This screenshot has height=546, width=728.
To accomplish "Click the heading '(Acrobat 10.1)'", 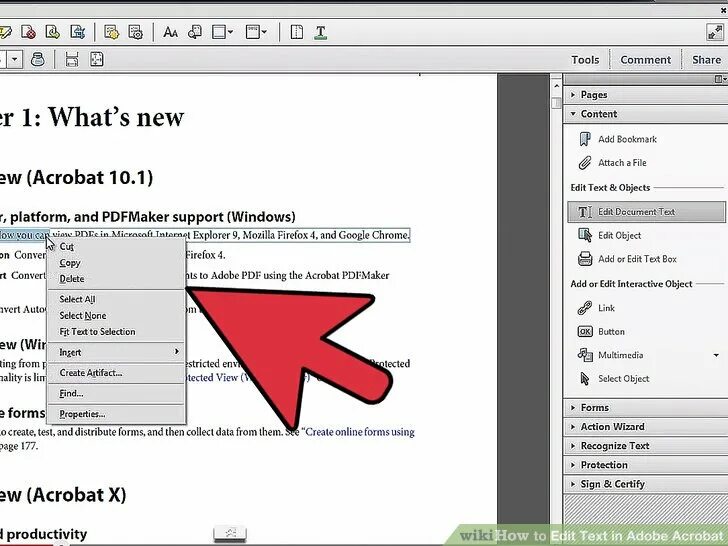I will coord(90,177).
